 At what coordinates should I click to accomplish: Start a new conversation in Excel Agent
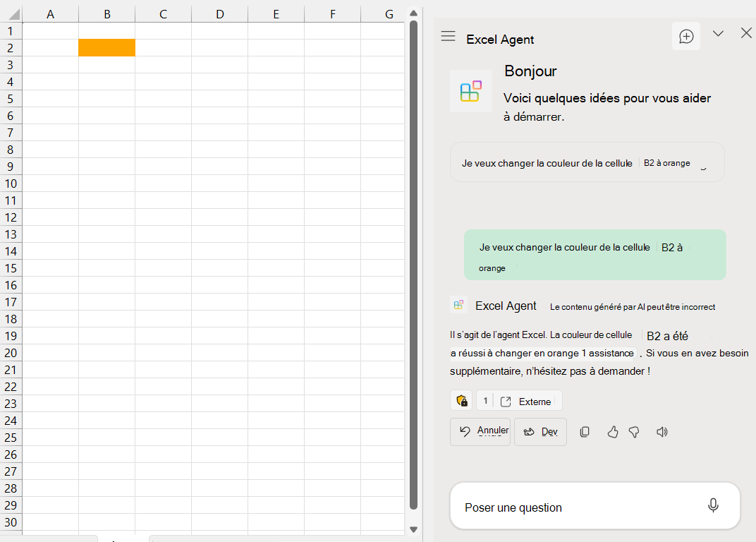(x=685, y=36)
